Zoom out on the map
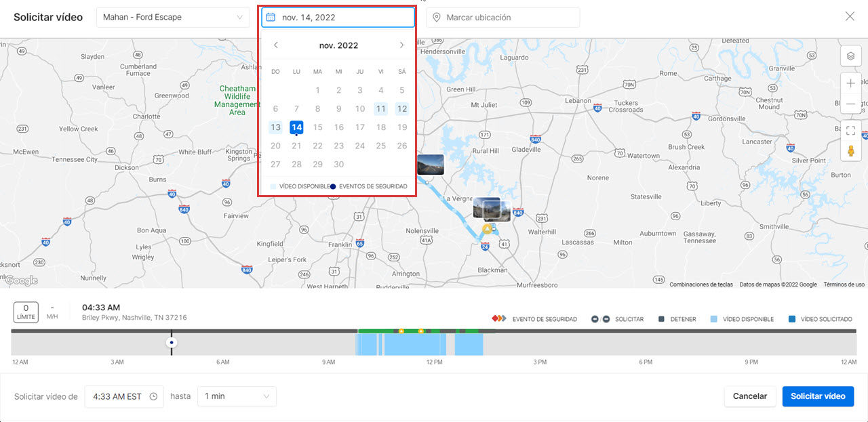This screenshot has width=868, height=422. pos(850,105)
